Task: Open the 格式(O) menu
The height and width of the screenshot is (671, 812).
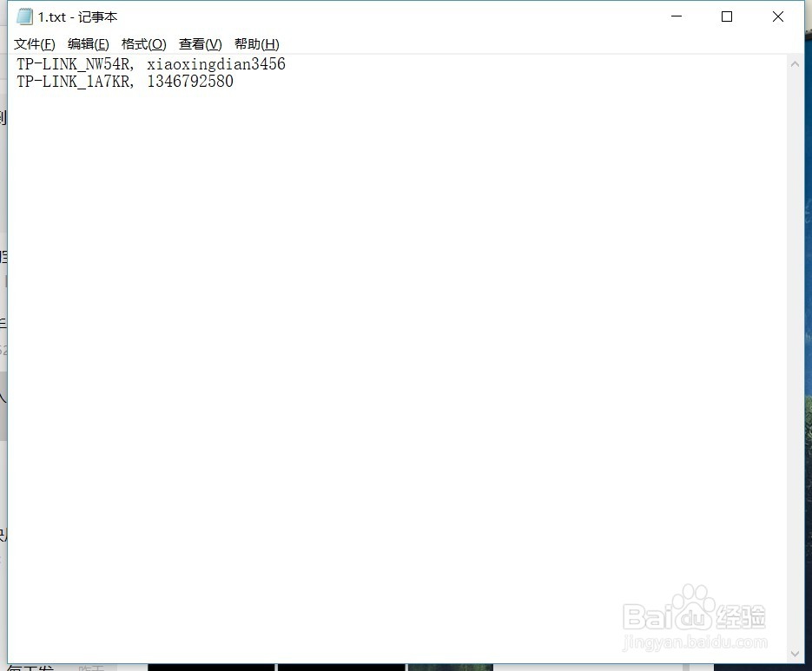Action: point(143,44)
